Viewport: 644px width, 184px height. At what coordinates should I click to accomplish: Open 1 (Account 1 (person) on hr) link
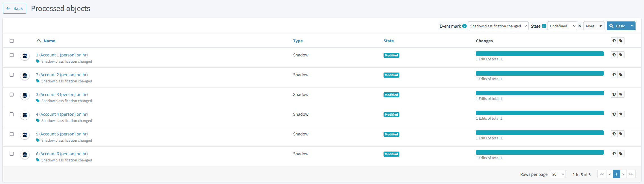[62, 55]
